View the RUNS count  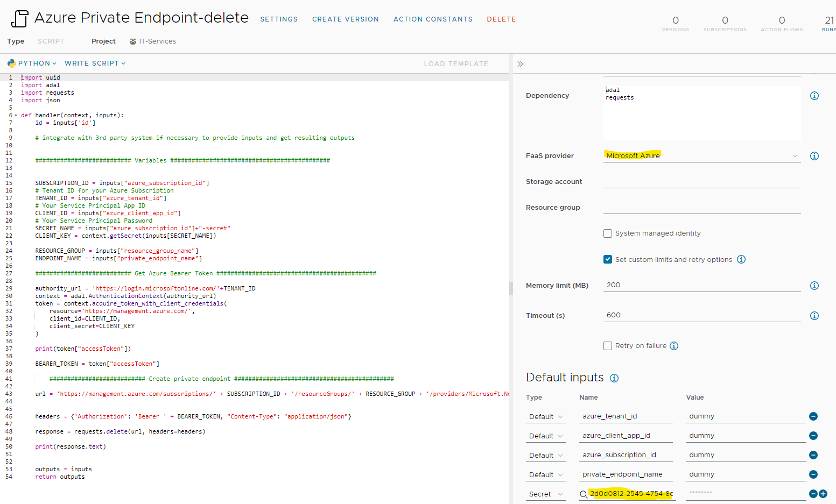(828, 24)
